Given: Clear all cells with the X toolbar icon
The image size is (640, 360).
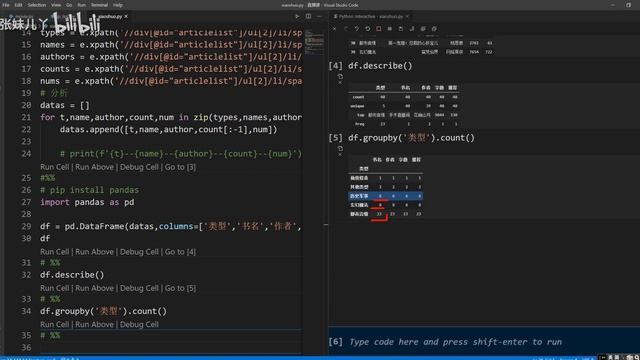Looking at the screenshot, I should 334,29.
